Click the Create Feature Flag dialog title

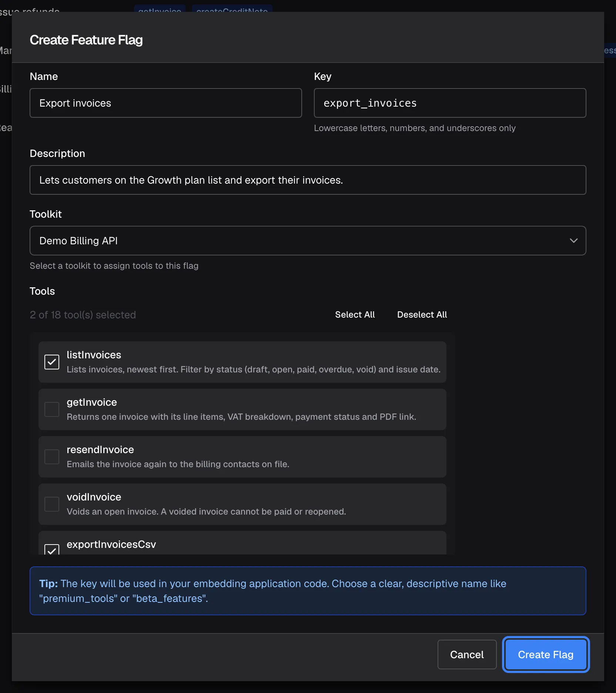(x=86, y=40)
